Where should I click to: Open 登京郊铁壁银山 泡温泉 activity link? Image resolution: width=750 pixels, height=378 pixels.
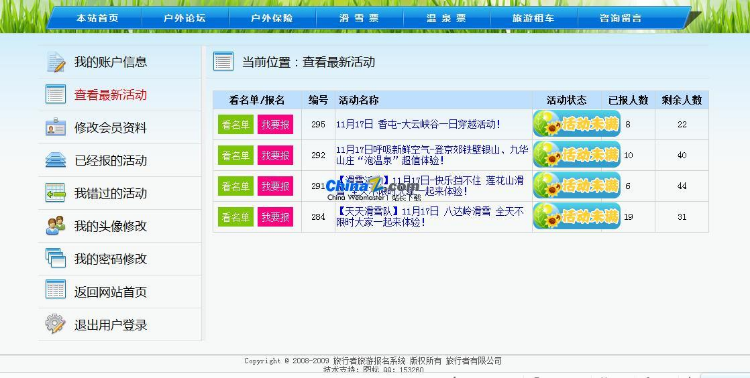432,155
